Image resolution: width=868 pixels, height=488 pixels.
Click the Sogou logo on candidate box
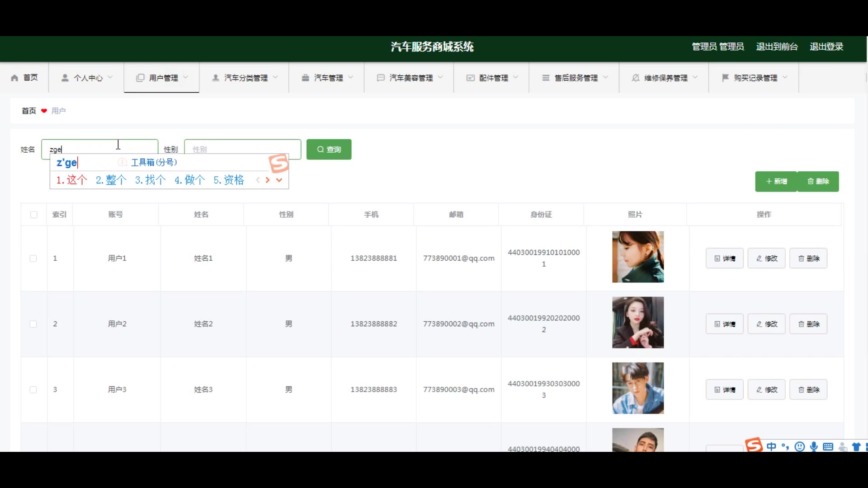point(278,163)
